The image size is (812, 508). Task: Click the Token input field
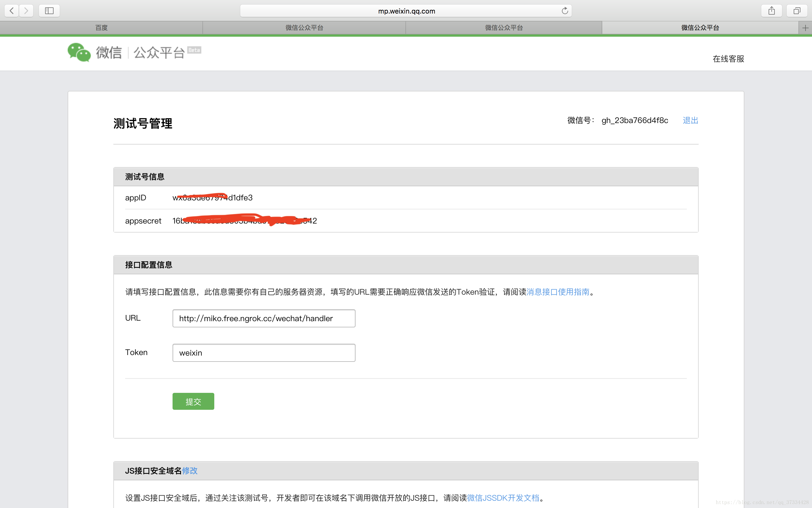pos(264,353)
